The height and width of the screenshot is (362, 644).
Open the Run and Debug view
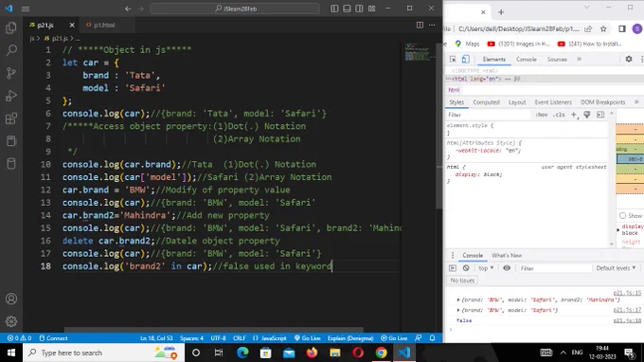[x=11, y=96]
